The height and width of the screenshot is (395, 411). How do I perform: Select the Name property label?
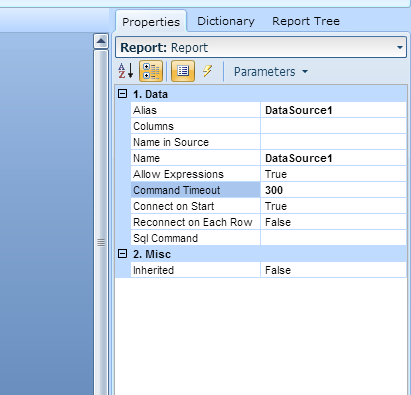coord(195,158)
